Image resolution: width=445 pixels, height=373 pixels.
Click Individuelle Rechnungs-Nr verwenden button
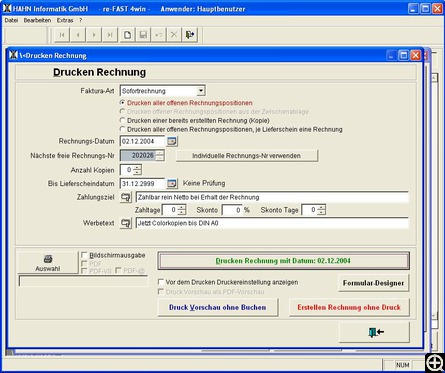pyautogui.click(x=247, y=156)
